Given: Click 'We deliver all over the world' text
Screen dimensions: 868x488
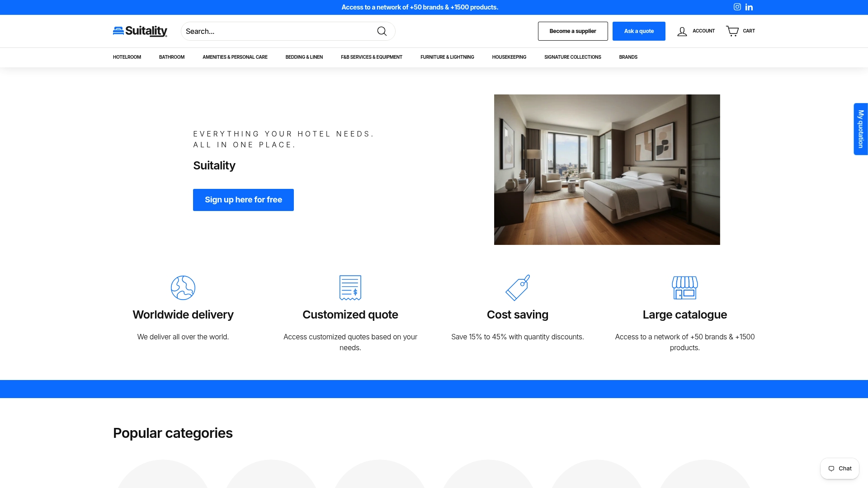Looking at the screenshot, I should pos(183,337).
